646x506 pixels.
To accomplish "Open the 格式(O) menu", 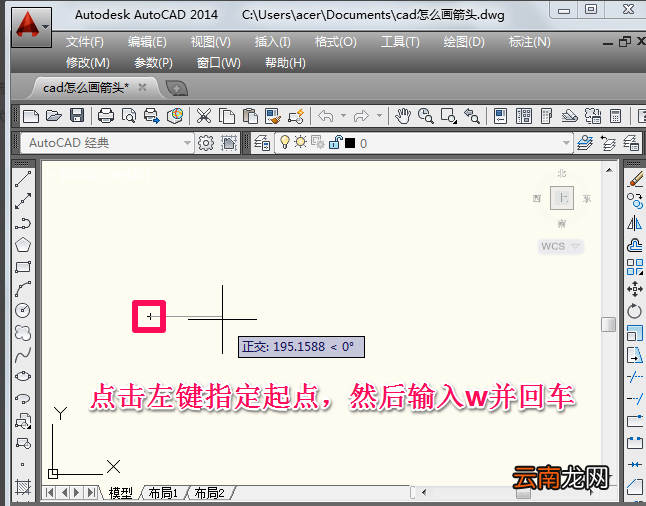I will pyautogui.click(x=335, y=42).
